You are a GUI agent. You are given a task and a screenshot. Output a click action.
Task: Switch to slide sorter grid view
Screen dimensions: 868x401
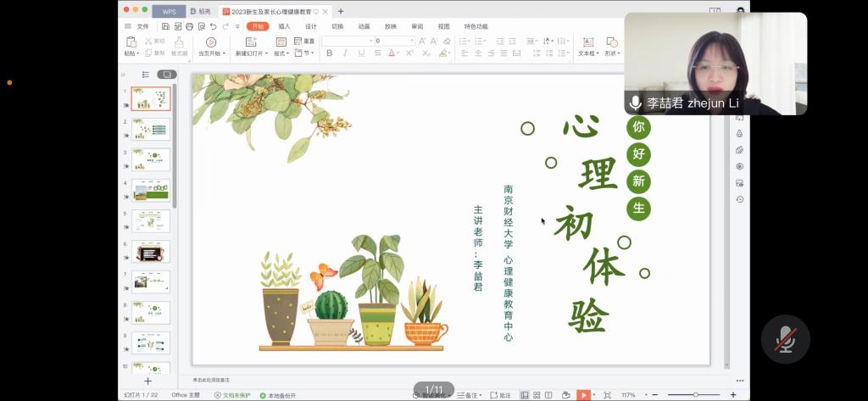pyautogui.click(x=537, y=395)
